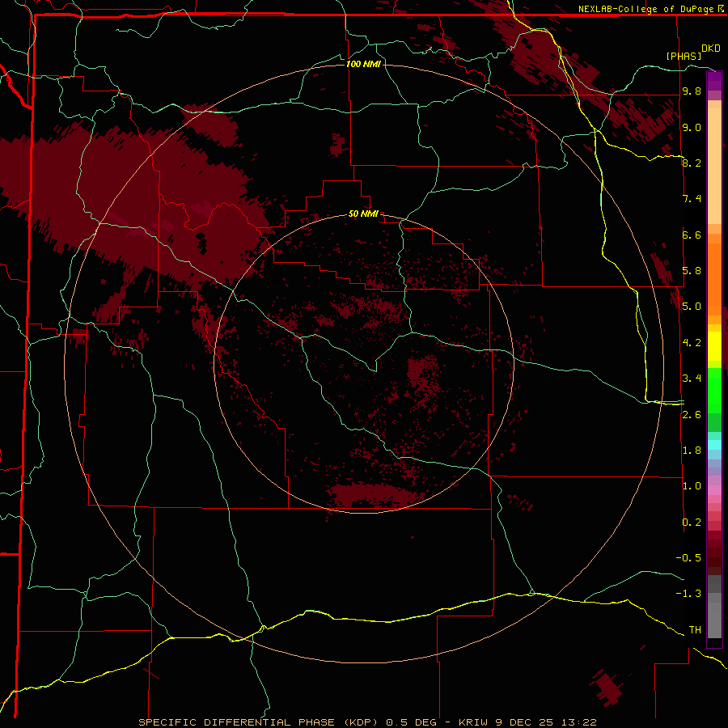Click the 5.0 scale value
Viewport: 728px width, 728px height.
click(692, 307)
